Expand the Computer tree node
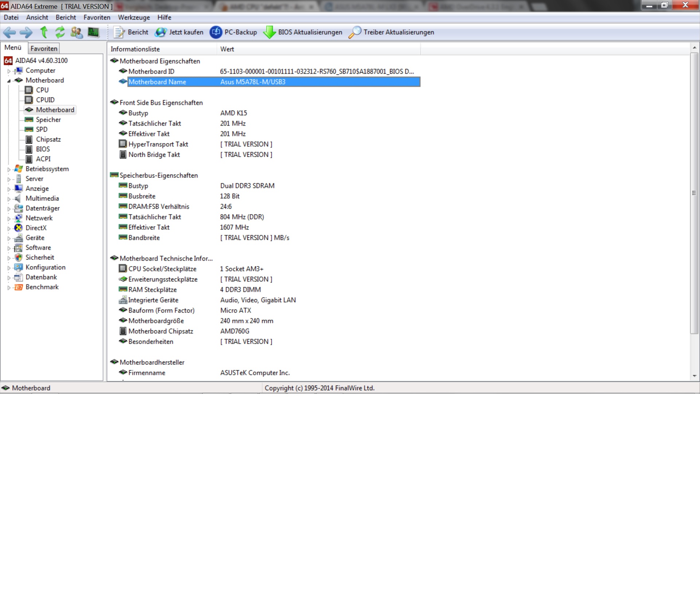This screenshot has height=597, width=700. pyautogui.click(x=9, y=71)
